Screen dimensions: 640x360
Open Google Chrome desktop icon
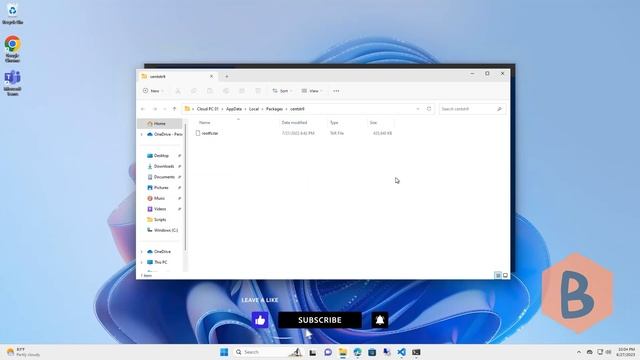[12, 49]
